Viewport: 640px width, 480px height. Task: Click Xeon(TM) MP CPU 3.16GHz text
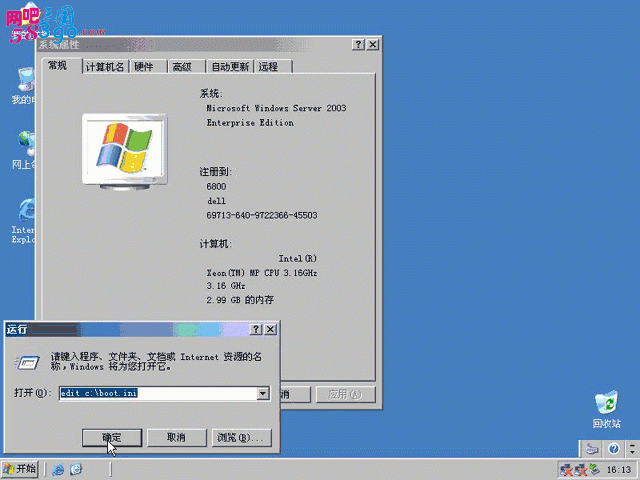pyautogui.click(x=262, y=273)
